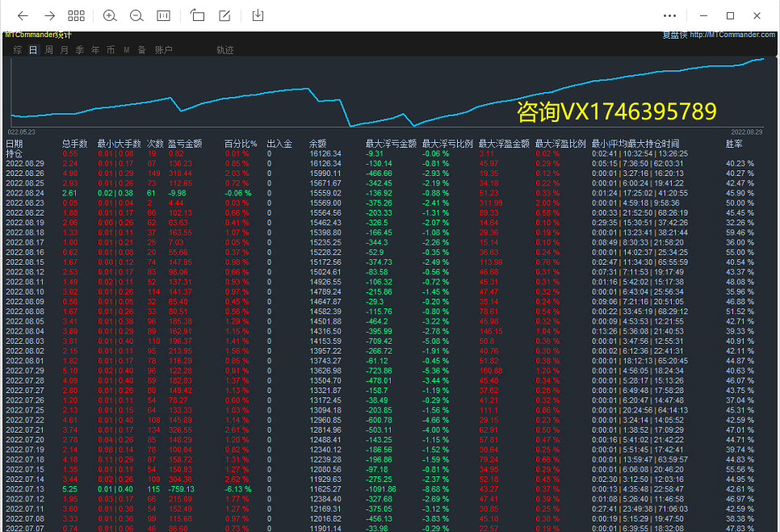Image resolution: width=780 pixels, height=532 pixels.
Task: Click the -5.36 % floating loss ratio
Action: point(436,371)
